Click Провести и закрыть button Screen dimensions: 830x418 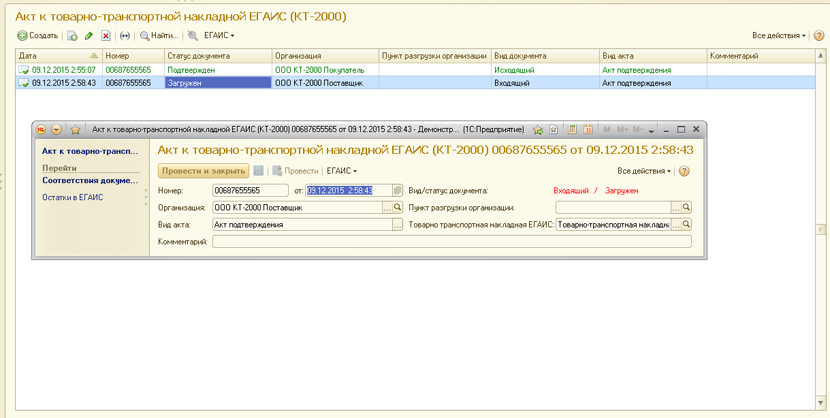coord(203,171)
